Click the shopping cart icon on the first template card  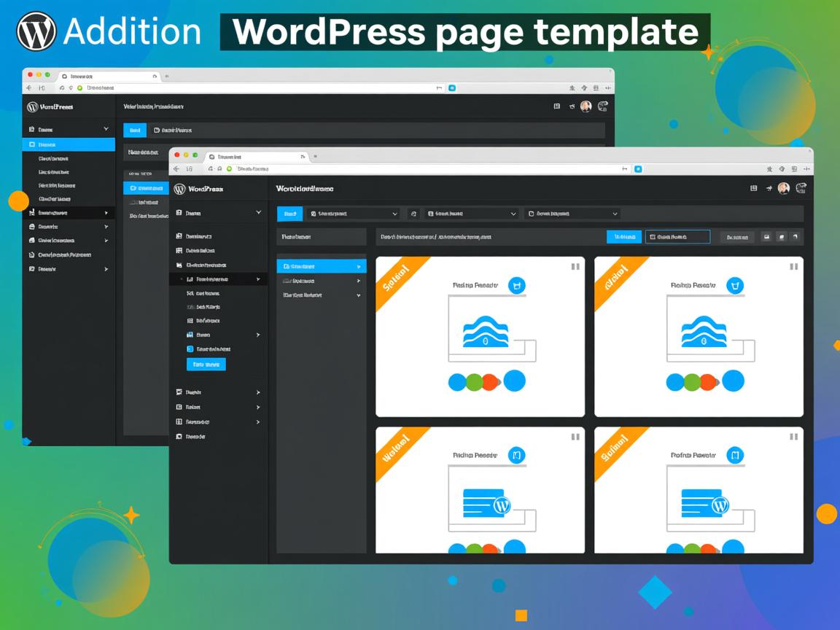(516, 286)
